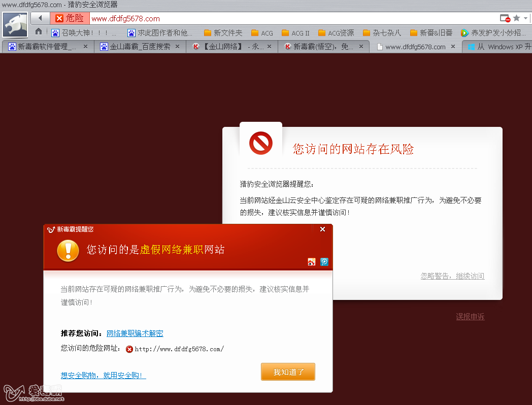532x405 pixels.
Task: Open the 网络兼职骗术解密 link
Action: click(135, 333)
